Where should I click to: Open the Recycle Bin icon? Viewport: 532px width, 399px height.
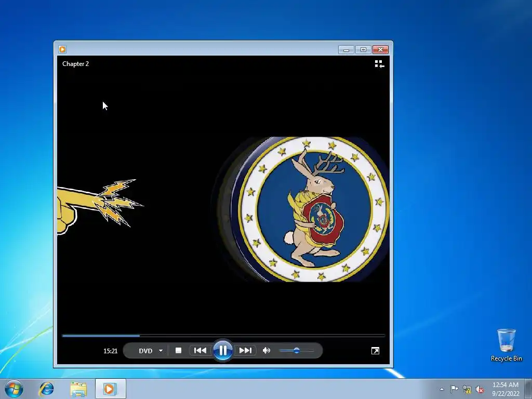(x=506, y=345)
